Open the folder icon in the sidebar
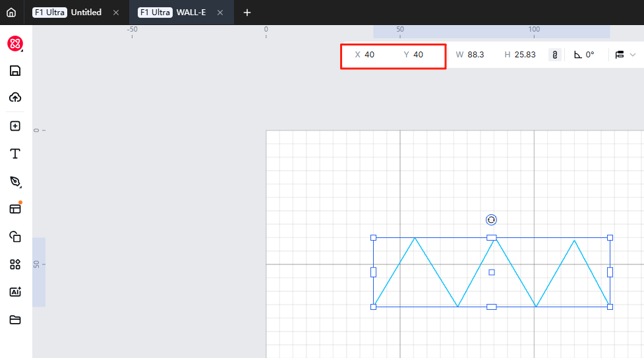This screenshot has width=644, height=358. tap(15, 320)
